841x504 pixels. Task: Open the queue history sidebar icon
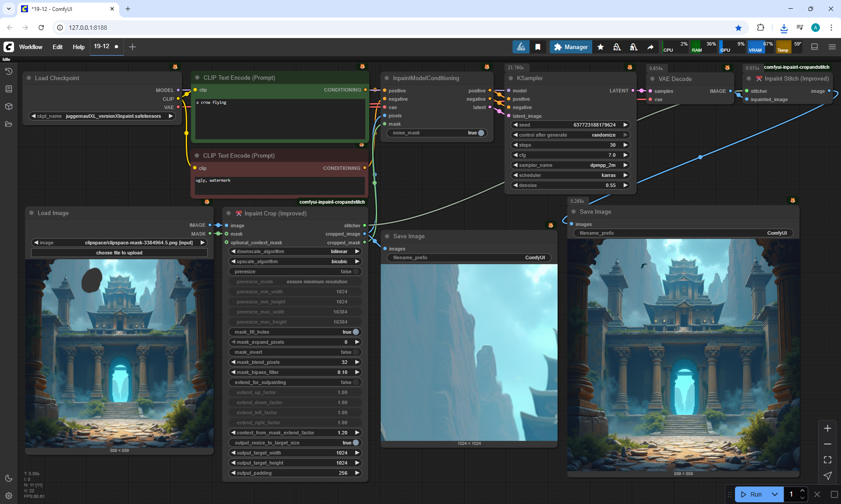pos(9,71)
